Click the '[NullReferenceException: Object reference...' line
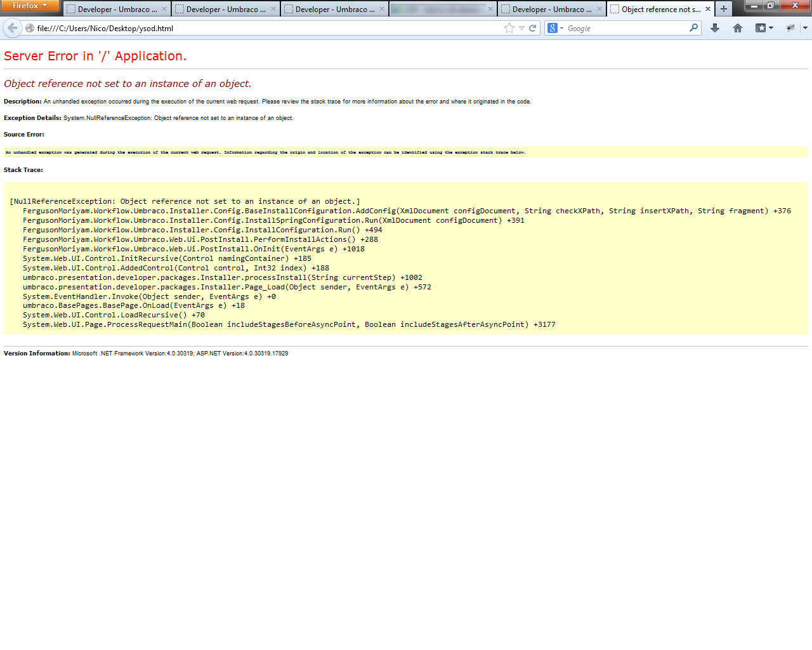Viewport: 812px width, 650px height. (x=185, y=201)
